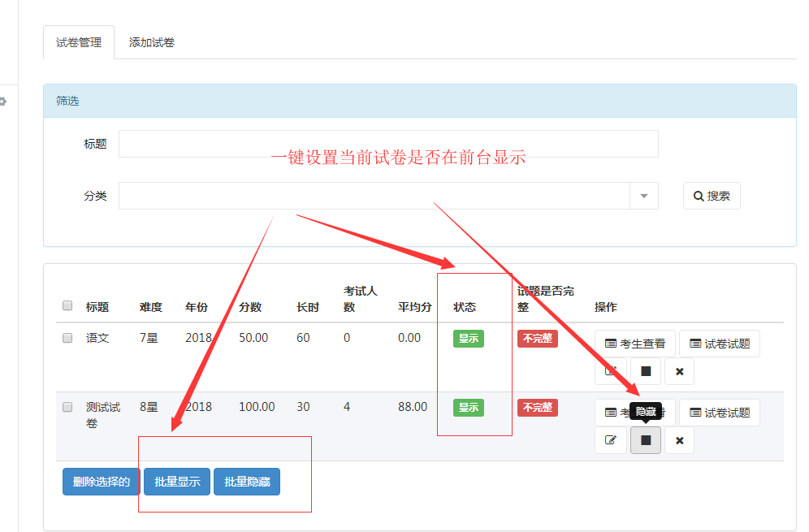Click the 批量隐藏 button
The width and height of the screenshot is (809, 532).
pos(247,482)
